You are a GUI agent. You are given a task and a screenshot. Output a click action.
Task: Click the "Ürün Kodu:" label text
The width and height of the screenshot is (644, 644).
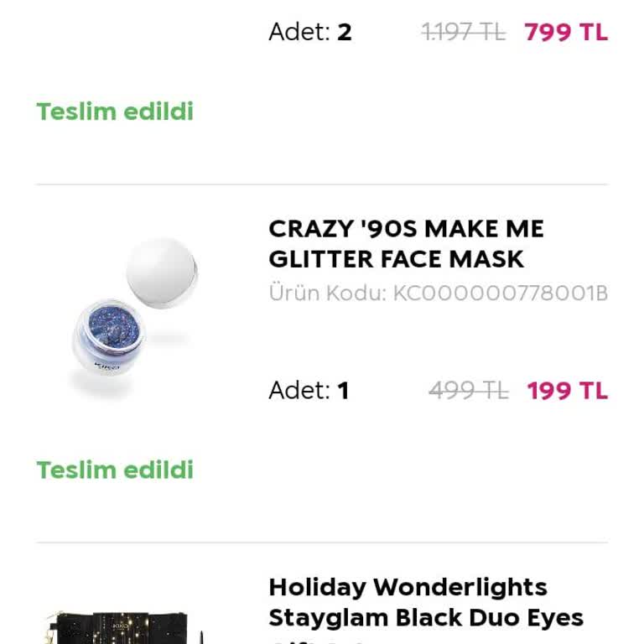click(327, 293)
